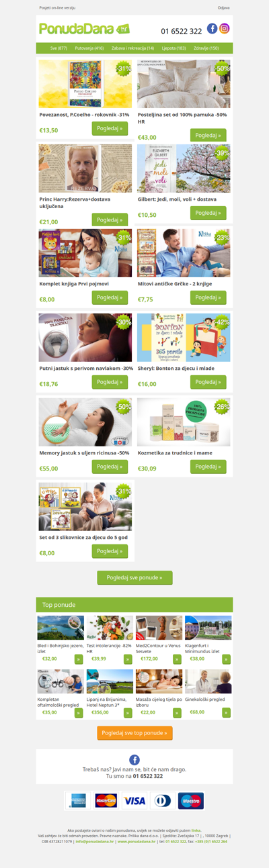
Task: Click the PonudaDana.hr logo
Action: (x=84, y=29)
